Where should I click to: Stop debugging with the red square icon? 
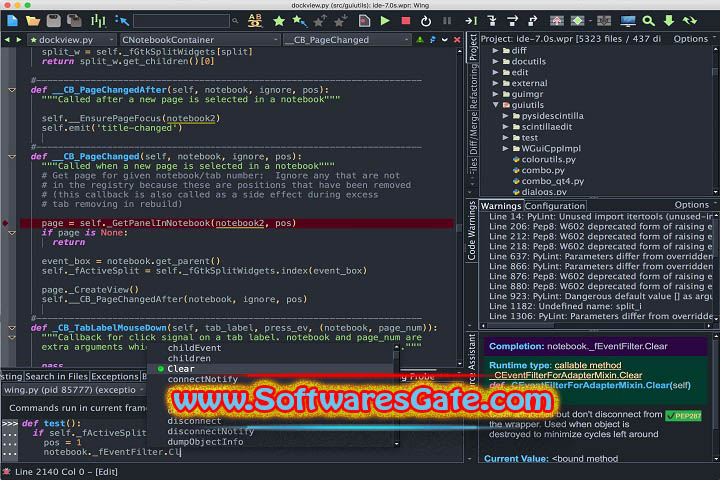point(405,21)
